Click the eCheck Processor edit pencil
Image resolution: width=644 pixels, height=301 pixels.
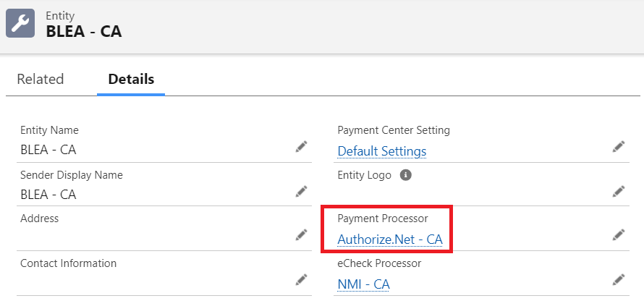618,280
